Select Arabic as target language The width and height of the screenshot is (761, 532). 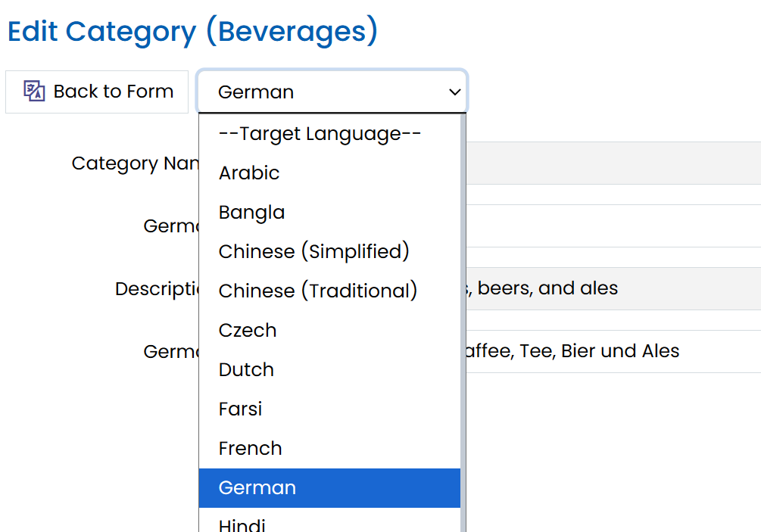pyautogui.click(x=248, y=173)
